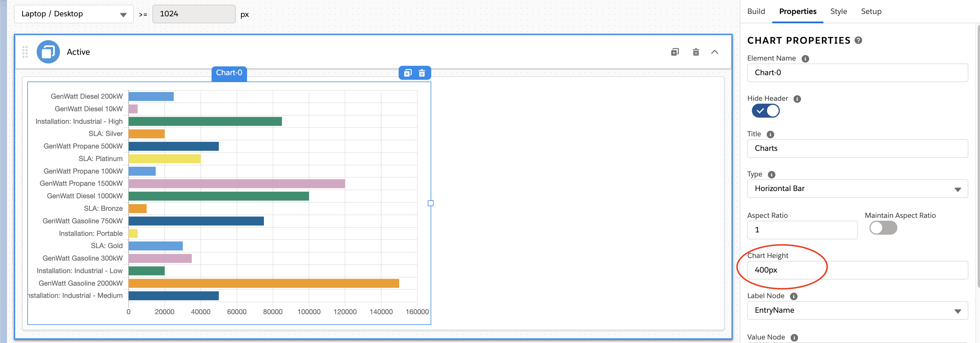Screen dimensions: 980x343
Task: Show info for Type field
Action: click(x=772, y=175)
